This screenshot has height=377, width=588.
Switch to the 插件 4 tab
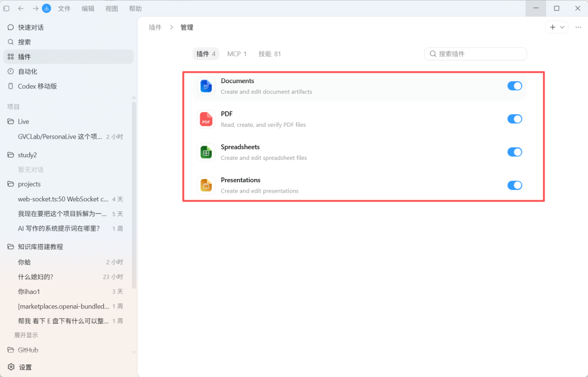pyautogui.click(x=206, y=54)
